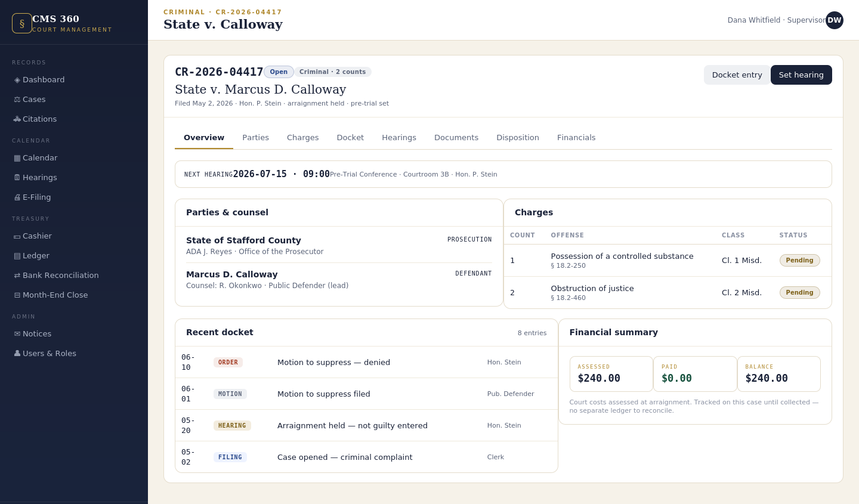Click the Bank Reconciliation arrows icon
Image resolution: width=859 pixels, height=504 pixels.
tap(17, 276)
